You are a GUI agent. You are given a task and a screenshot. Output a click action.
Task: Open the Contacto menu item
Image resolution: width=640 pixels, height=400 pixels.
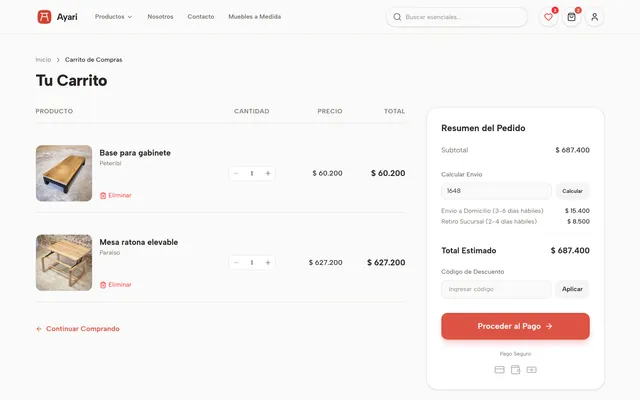[201, 17]
